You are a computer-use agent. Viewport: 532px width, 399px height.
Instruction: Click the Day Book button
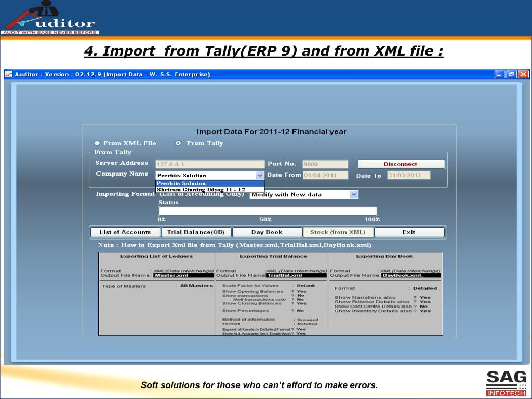coord(267,232)
